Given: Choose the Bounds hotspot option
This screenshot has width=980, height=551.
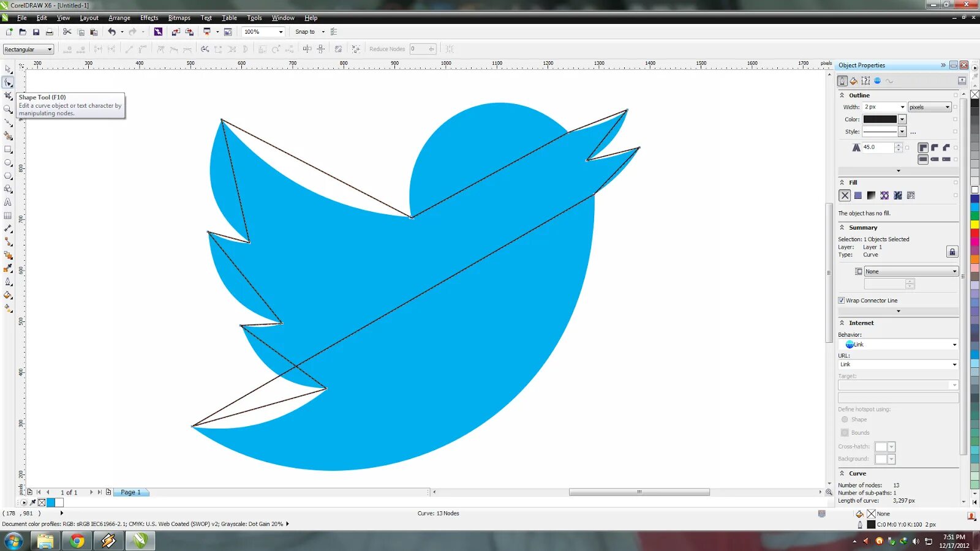Looking at the screenshot, I should click(845, 432).
